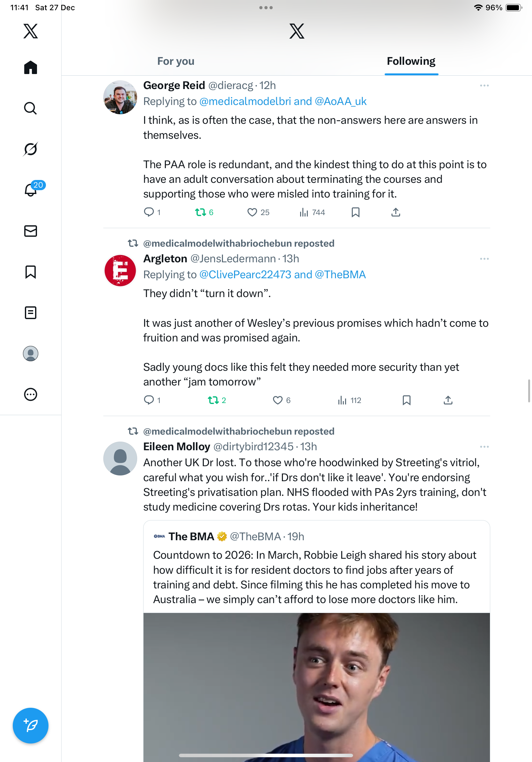532x762 pixels.
Task: Expand the sidebar More circle menu
Action: pyautogui.click(x=31, y=394)
